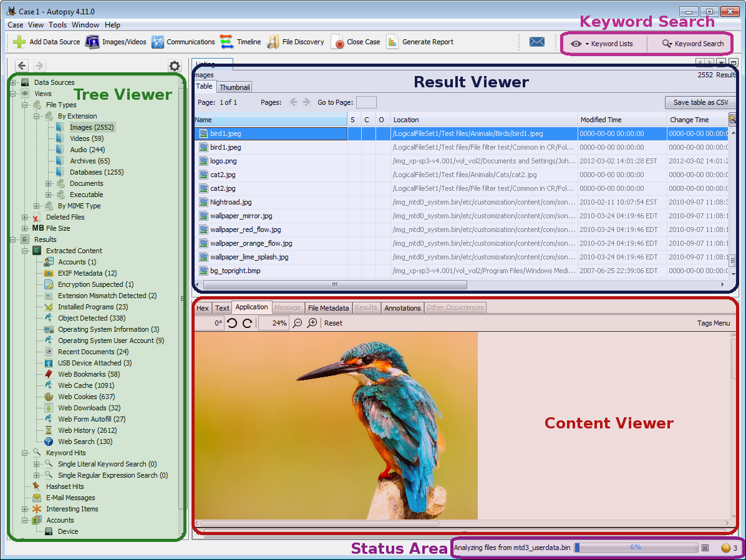
Task: Open the mail envelope icon on the toolbar
Action: click(536, 41)
